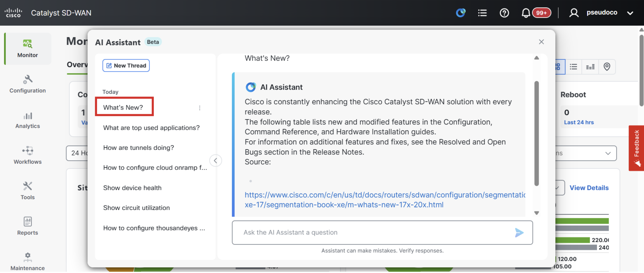Open the Reports menu in sidebar

pos(27,226)
